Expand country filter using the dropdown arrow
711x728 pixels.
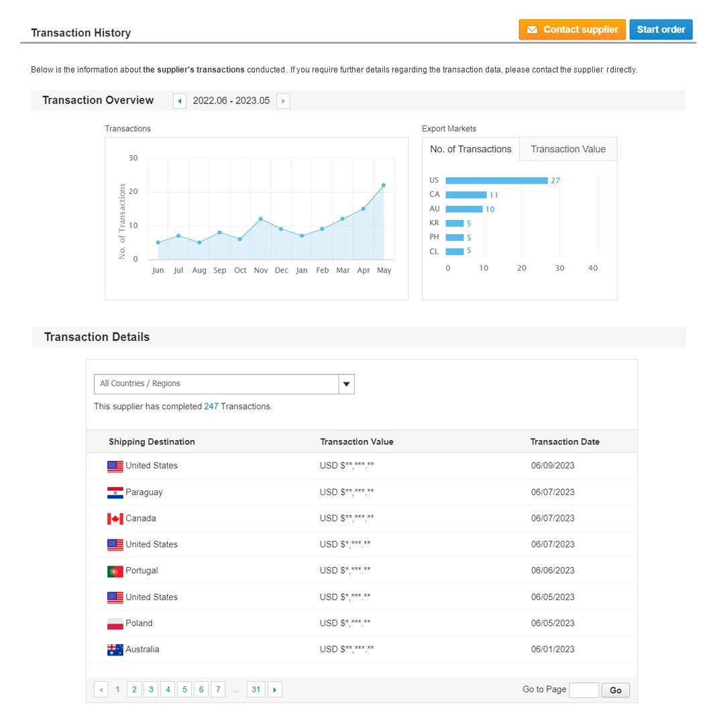click(347, 384)
